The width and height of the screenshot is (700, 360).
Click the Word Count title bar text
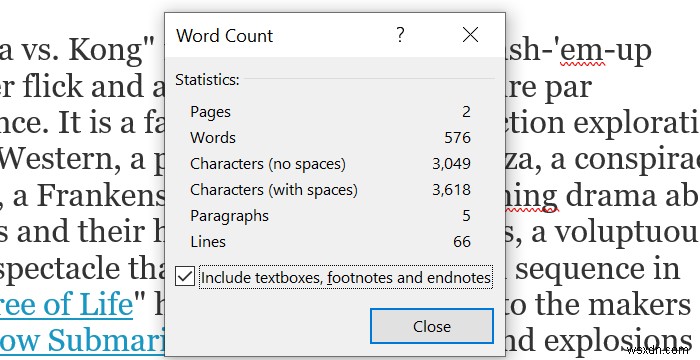[x=225, y=36]
